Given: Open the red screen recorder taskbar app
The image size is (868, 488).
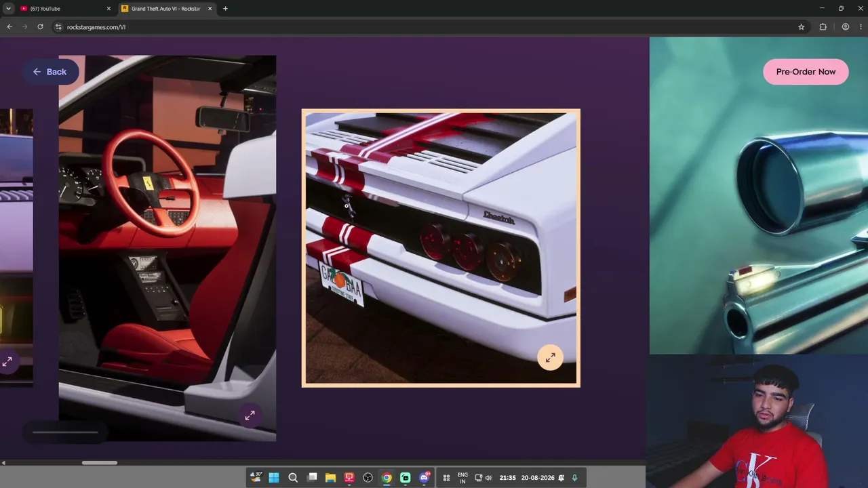Looking at the screenshot, I should (x=349, y=478).
